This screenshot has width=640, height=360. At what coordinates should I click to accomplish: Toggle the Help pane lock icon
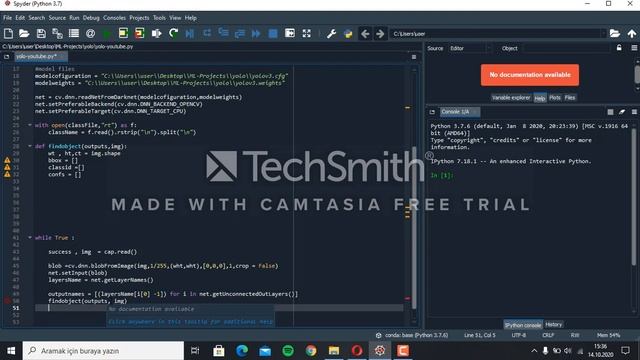(619, 48)
